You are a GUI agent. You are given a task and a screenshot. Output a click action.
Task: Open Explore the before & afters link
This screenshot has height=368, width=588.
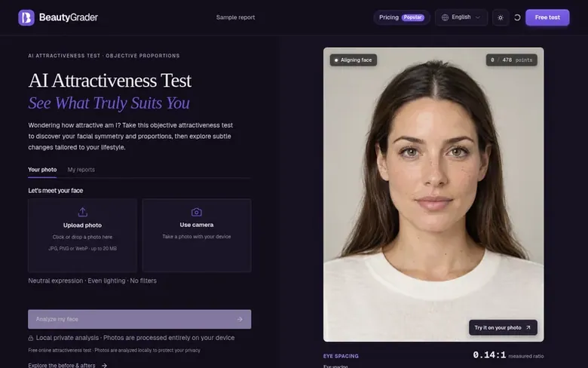coord(68,365)
